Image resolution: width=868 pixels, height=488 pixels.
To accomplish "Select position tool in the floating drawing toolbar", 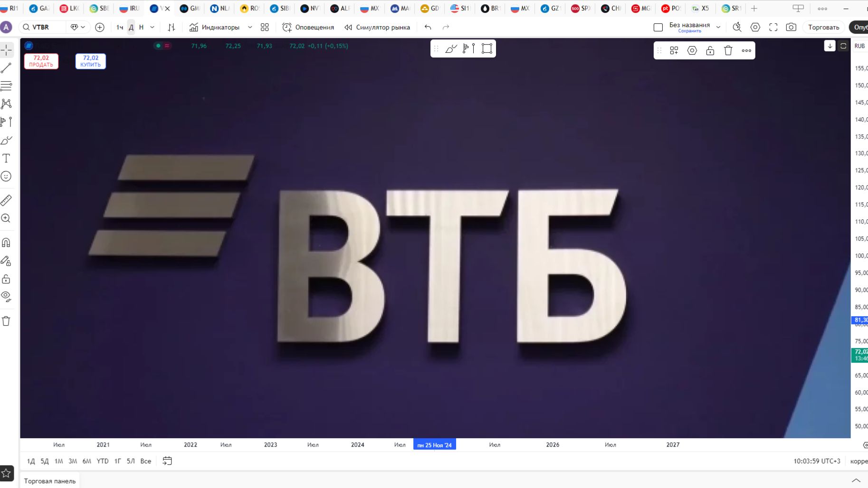I will coord(469,48).
